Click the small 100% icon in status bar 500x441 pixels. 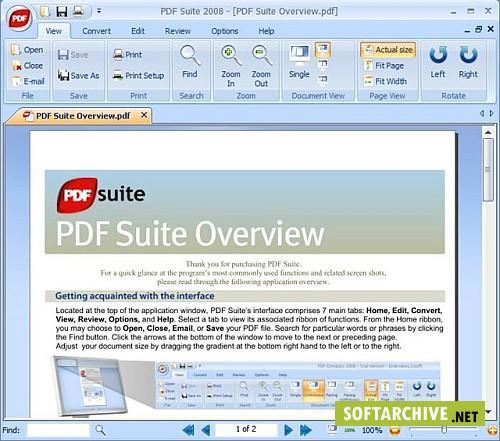click(x=349, y=430)
